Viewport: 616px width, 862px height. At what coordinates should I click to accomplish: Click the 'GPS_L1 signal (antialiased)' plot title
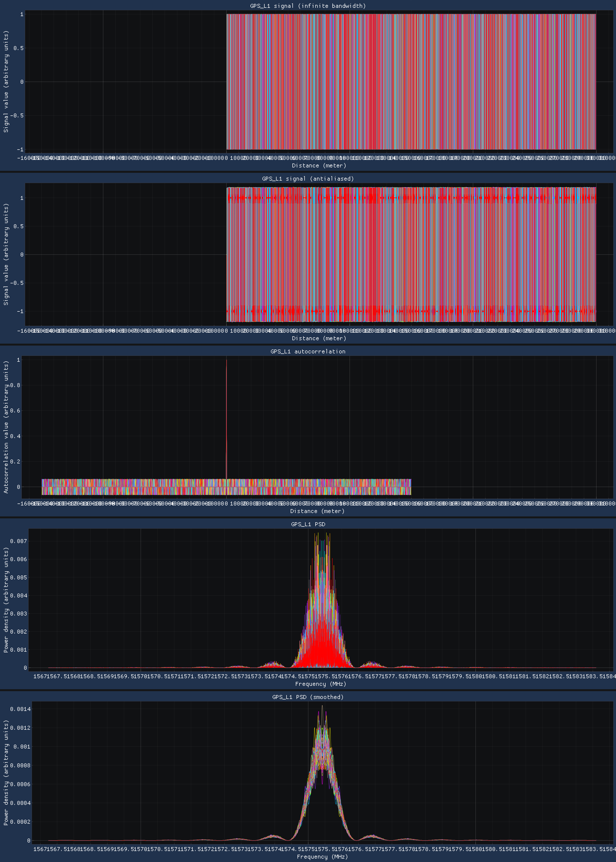308,178
